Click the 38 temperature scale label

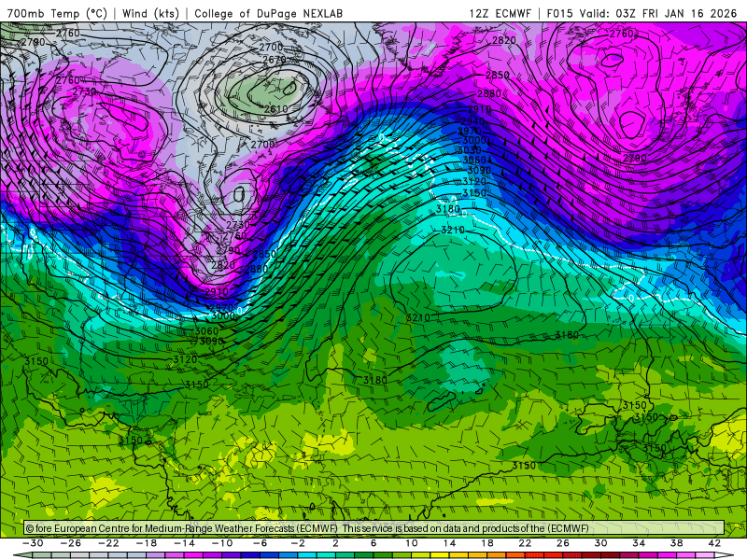(676, 543)
